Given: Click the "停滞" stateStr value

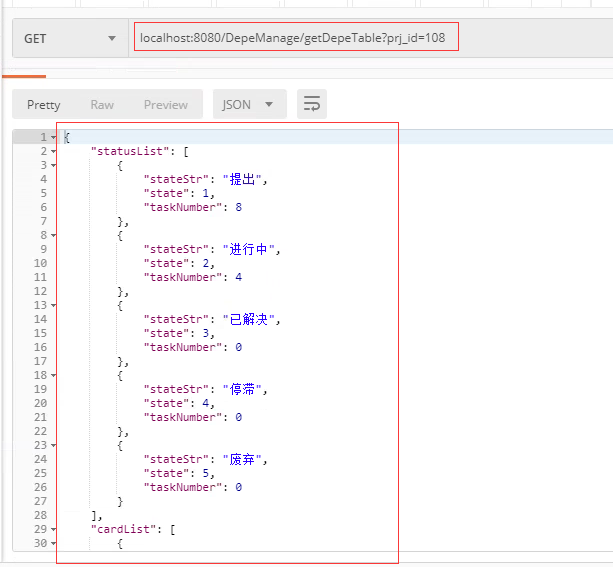Looking at the screenshot, I should click(242, 389).
